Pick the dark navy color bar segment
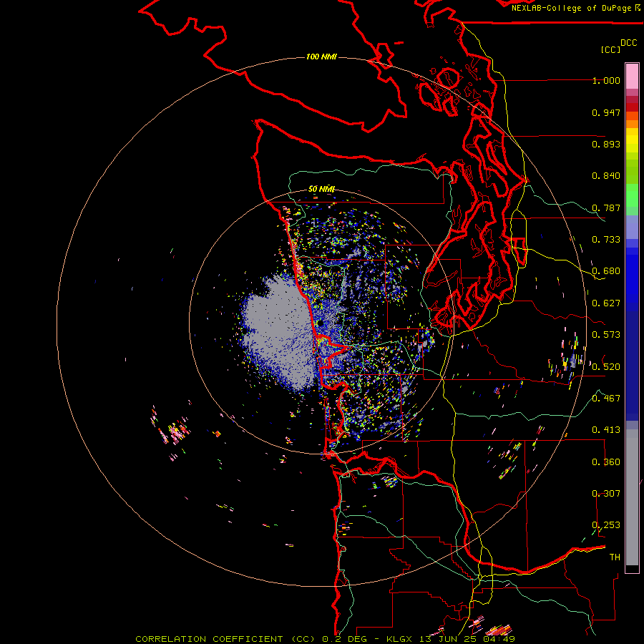 click(x=632, y=361)
